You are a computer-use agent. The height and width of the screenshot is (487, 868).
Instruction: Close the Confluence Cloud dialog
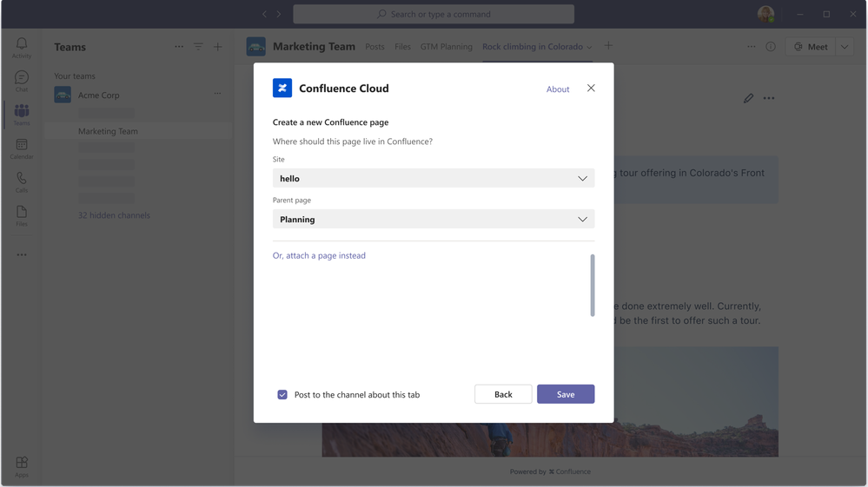(591, 88)
